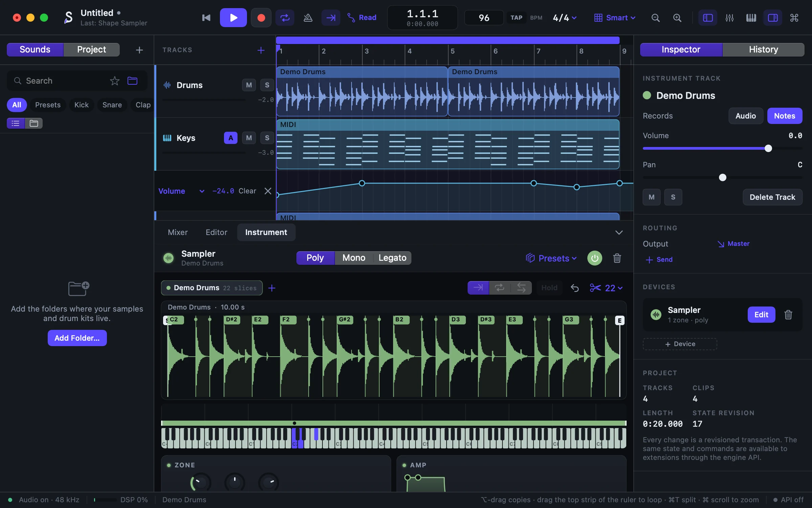812x508 pixels.
Task: Click Edit on the Sampler device
Action: [x=761, y=315]
